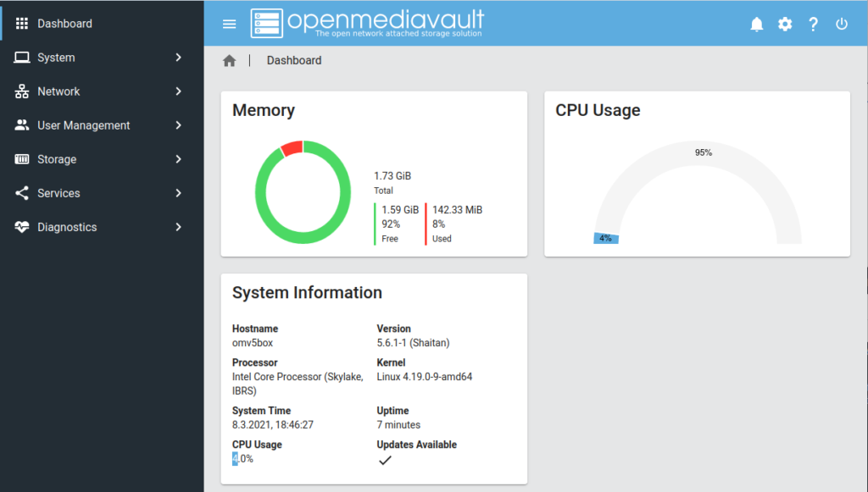This screenshot has height=492, width=868.
Task: Click the settings gear icon
Action: (x=785, y=24)
